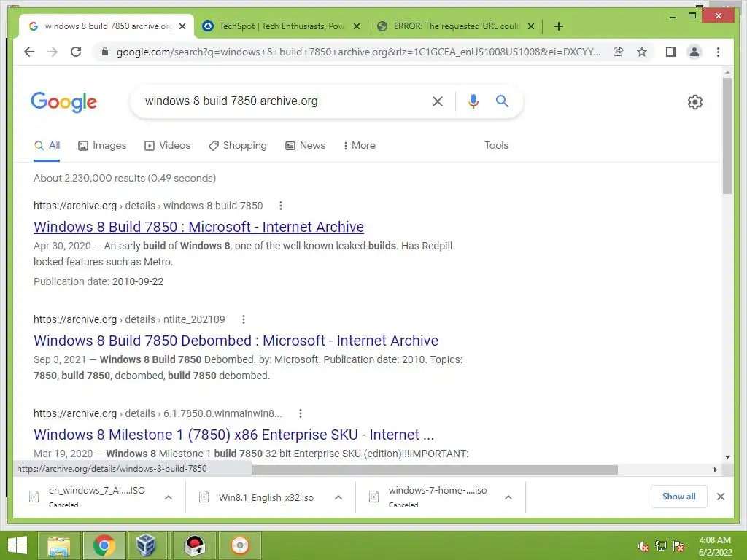Open Windows 8 Milestone 1 Enterprise link

(x=234, y=435)
